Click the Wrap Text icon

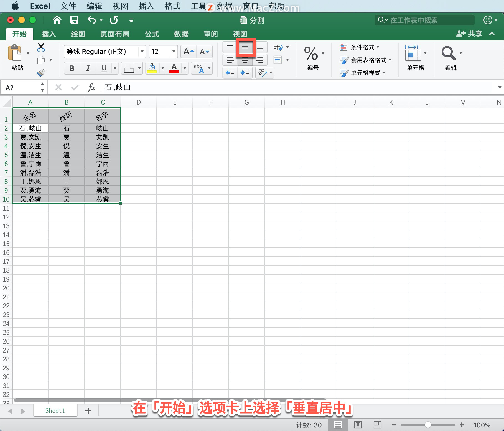[x=278, y=48]
